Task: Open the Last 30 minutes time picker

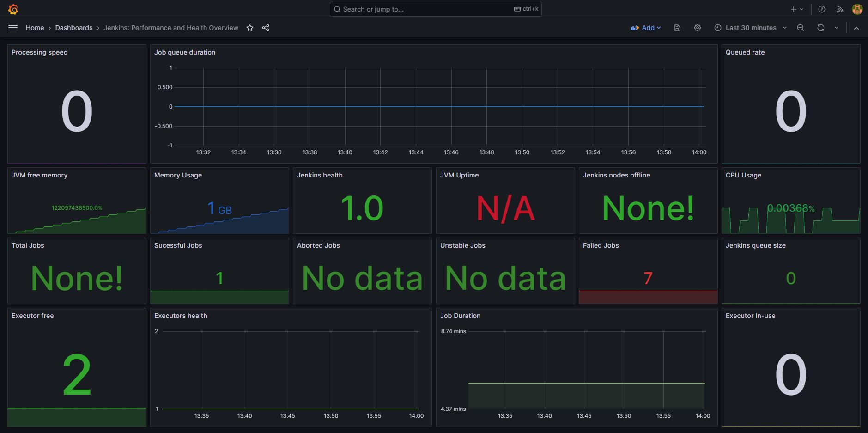Action: (750, 28)
